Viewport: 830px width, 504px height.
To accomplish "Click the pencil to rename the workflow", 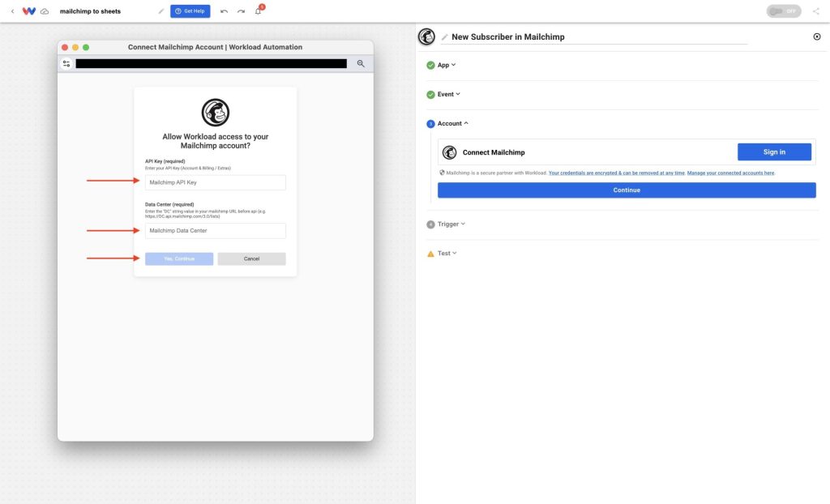I will click(x=161, y=11).
